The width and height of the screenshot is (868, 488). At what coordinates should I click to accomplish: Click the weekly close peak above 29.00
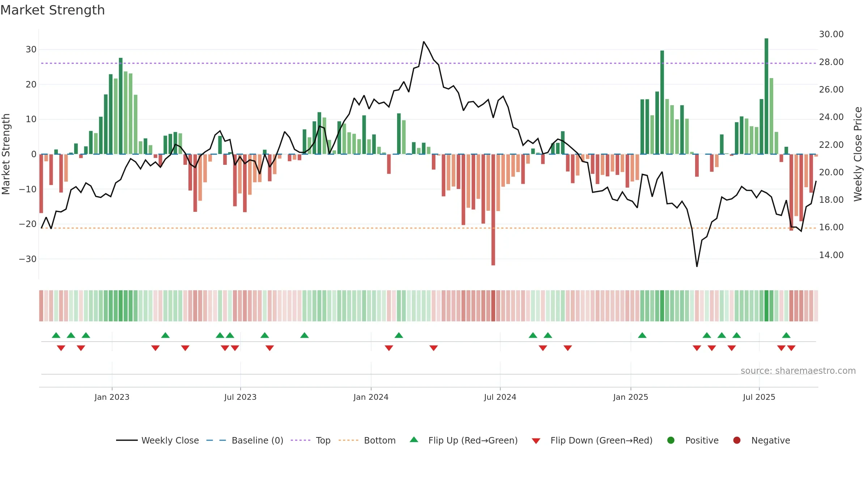424,42
